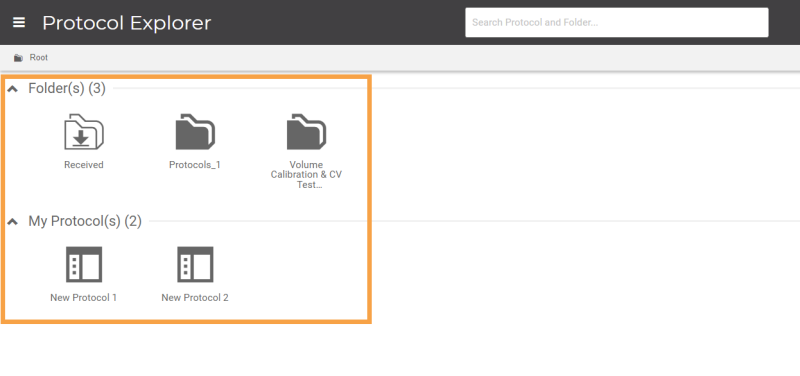Click the New Protocol 2 label
800x376 pixels.
click(x=195, y=297)
